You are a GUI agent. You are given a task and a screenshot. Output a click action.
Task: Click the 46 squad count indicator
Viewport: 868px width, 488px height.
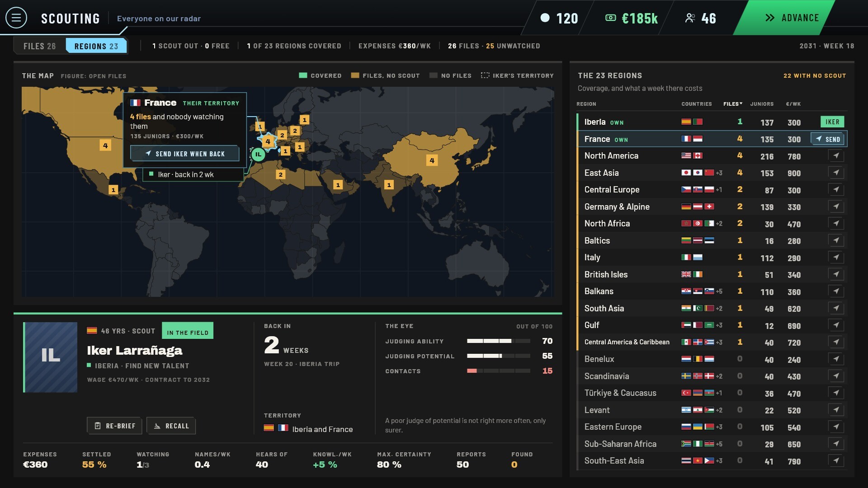pyautogui.click(x=701, y=18)
